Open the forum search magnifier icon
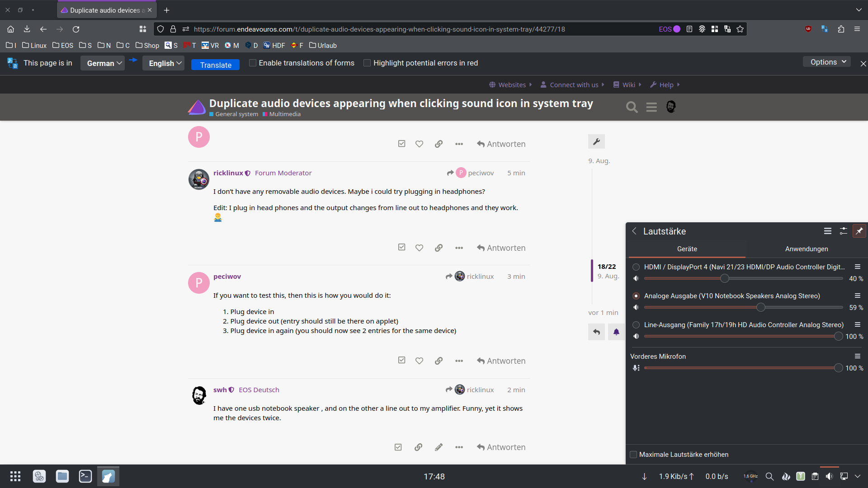The height and width of the screenshot is (488, 868). pos(632,107)
